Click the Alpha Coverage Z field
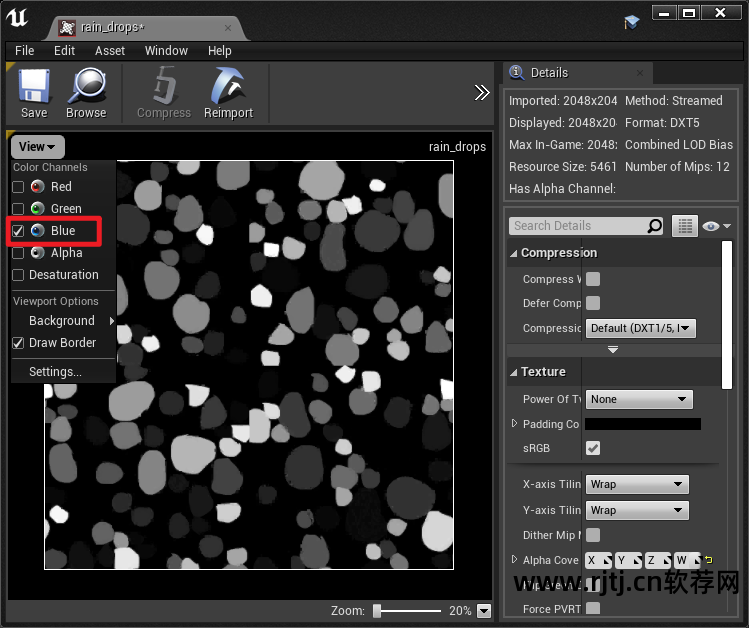Viewport: 749px width, 628px height. pyautogui.click(x=658, y=560)
